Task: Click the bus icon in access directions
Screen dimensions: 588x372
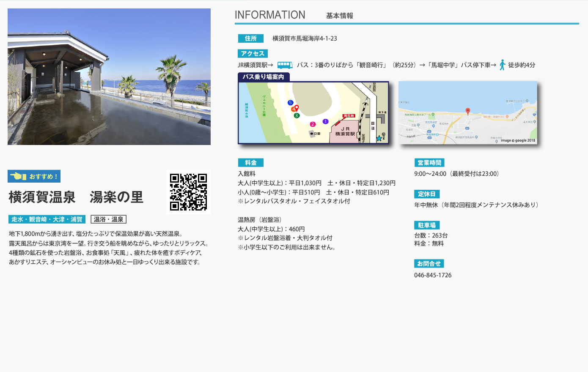Action: [285, 65]
